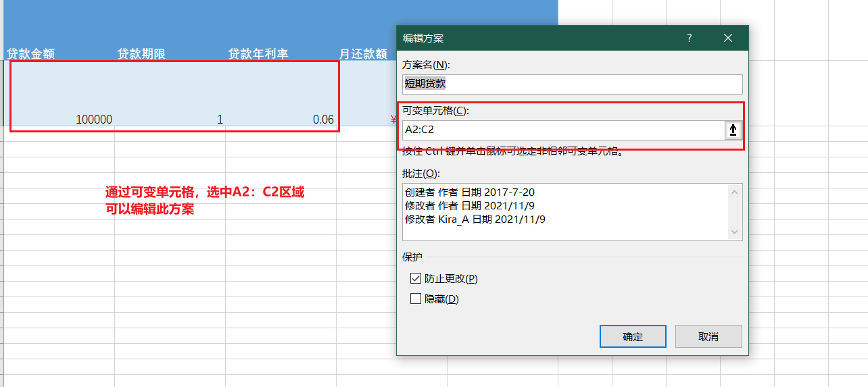Click the help question mark in dialog
Viewport: 868px width, 387px height.
pyautogui.click(x=689, y=38)
